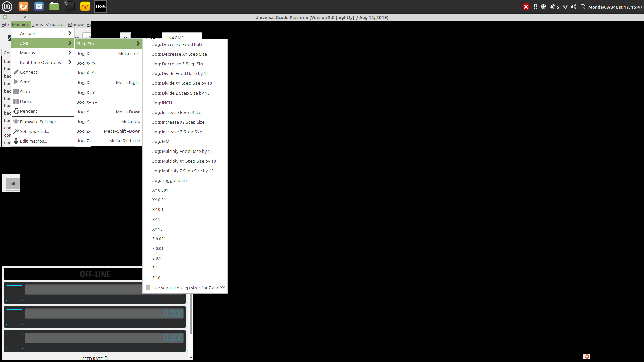The width and height of the screenshot is (644, 362).
Task: Choose Jog: Z+ menu entry
Action: (x=108, y=141)
